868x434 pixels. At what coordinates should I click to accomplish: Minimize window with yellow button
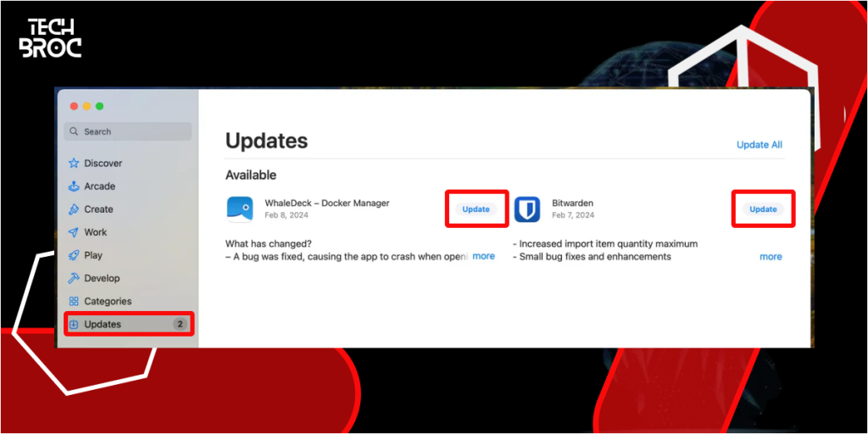tap(86, 106)
